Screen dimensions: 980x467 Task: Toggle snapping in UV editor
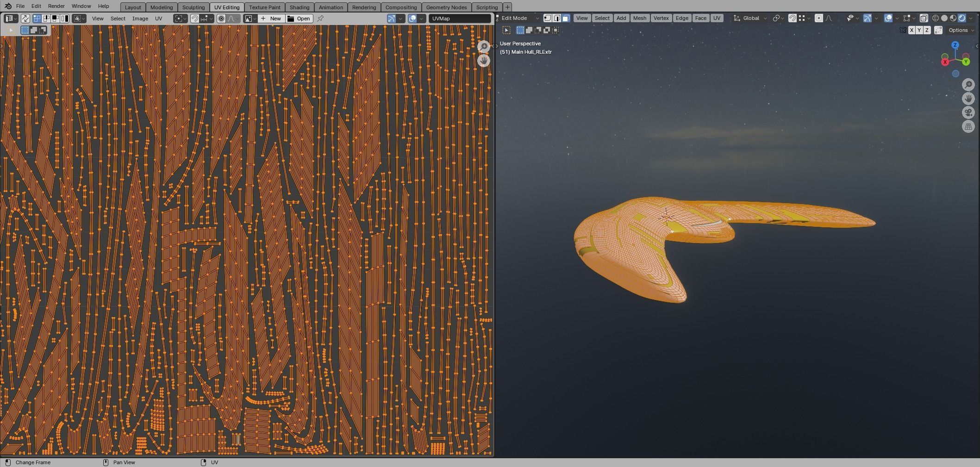coord(195,19)
